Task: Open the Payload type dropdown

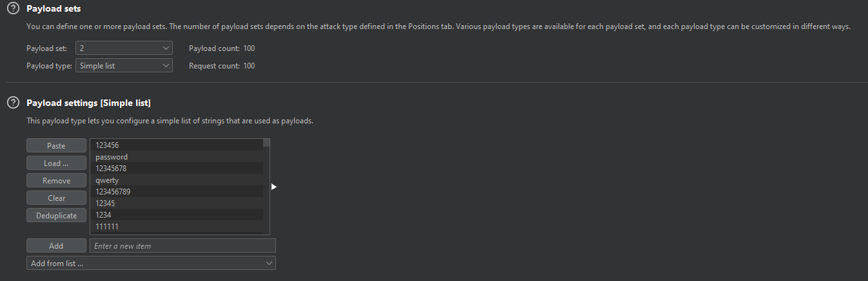Action: [x=124, y=66]
